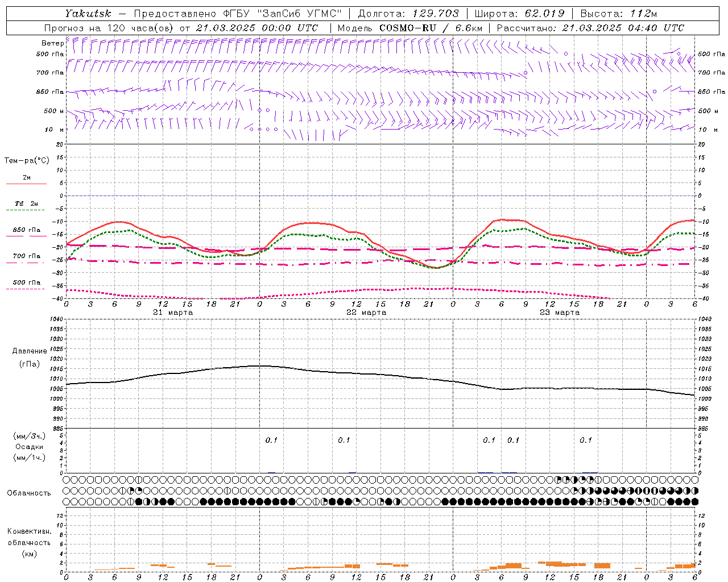Click the "22 марта" date label
Image resolution: width=728 pixels, height=582 pixels.
[x=366, y=313]
